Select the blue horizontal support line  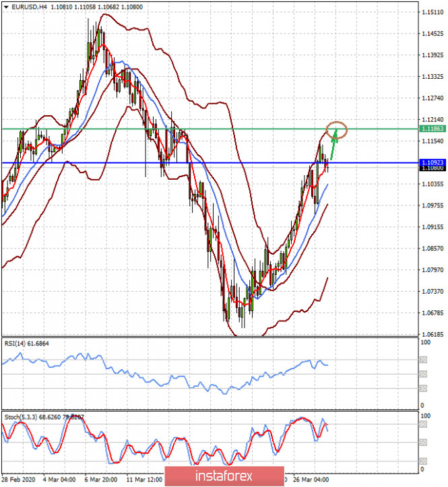[202, 163]
